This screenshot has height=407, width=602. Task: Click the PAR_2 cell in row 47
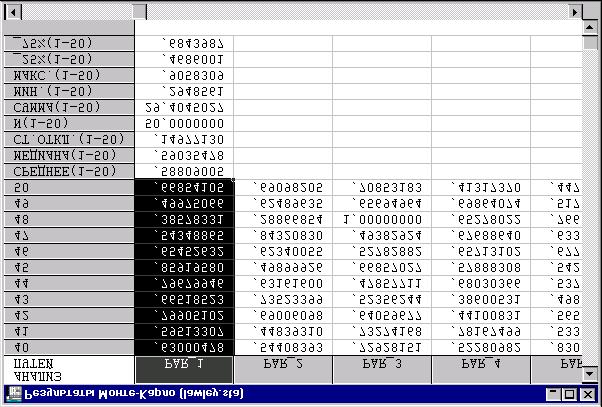(283, 235)
